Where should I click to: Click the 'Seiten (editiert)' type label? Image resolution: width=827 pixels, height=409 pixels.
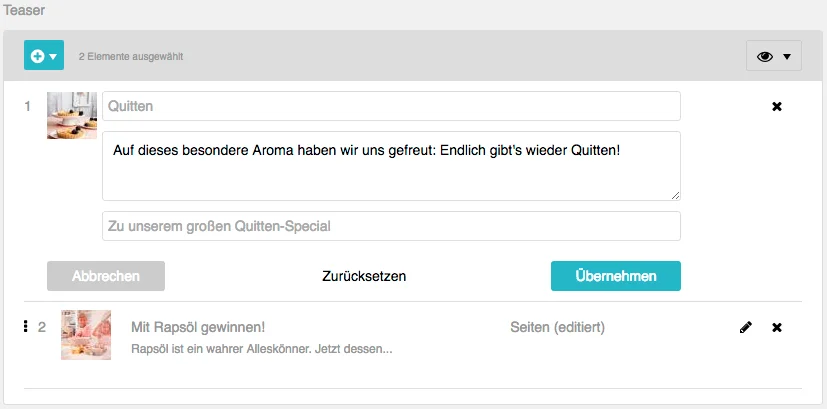click(x=557, y=327)
